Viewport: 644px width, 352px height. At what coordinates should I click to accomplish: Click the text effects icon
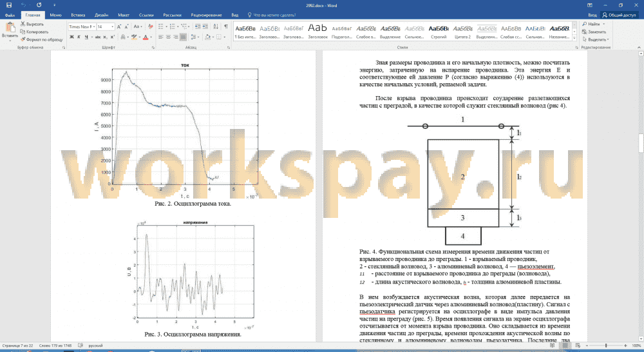click(x=123, y=37)
